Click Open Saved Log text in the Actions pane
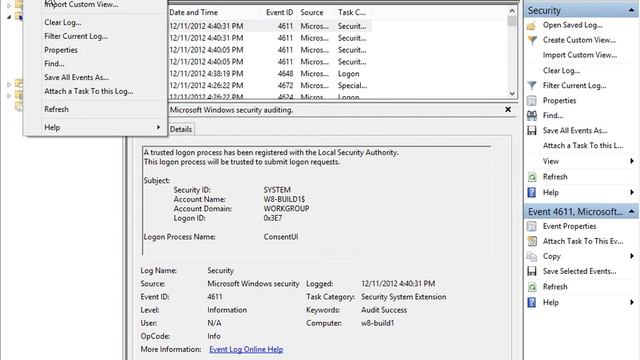 coord(572,25)
